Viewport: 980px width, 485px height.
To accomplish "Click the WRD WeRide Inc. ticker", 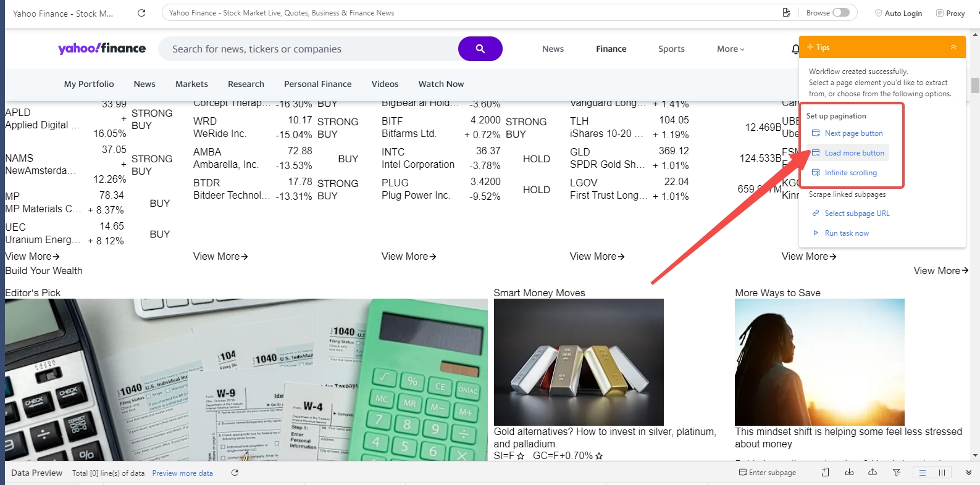I will tap(205, 121).
